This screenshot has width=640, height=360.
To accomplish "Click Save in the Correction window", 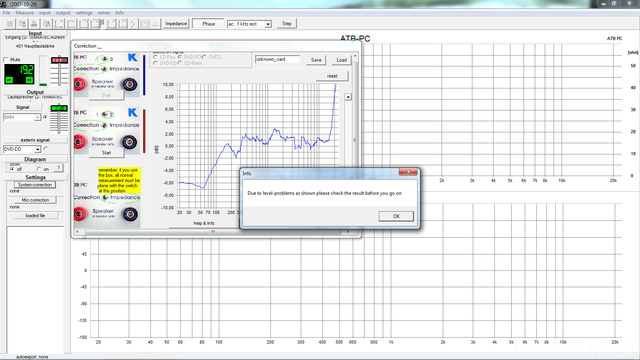I will point(316,60).
